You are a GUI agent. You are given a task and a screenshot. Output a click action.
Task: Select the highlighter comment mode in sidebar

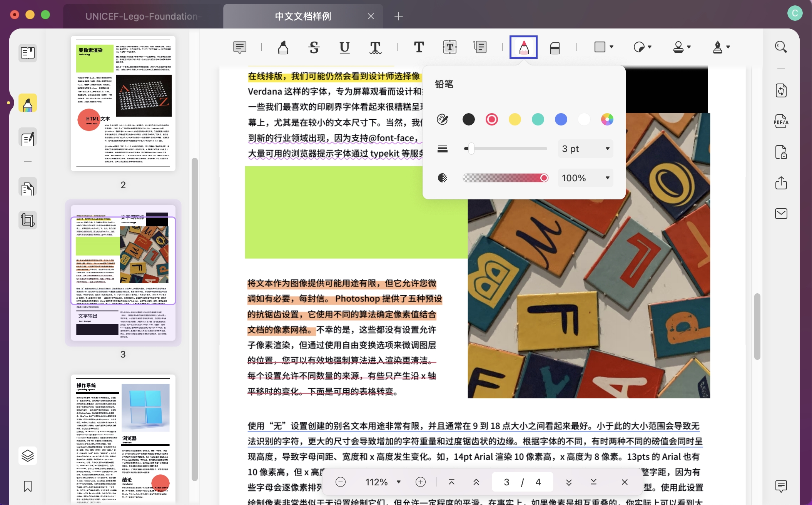pyautogui.click(x=28, y=103)
